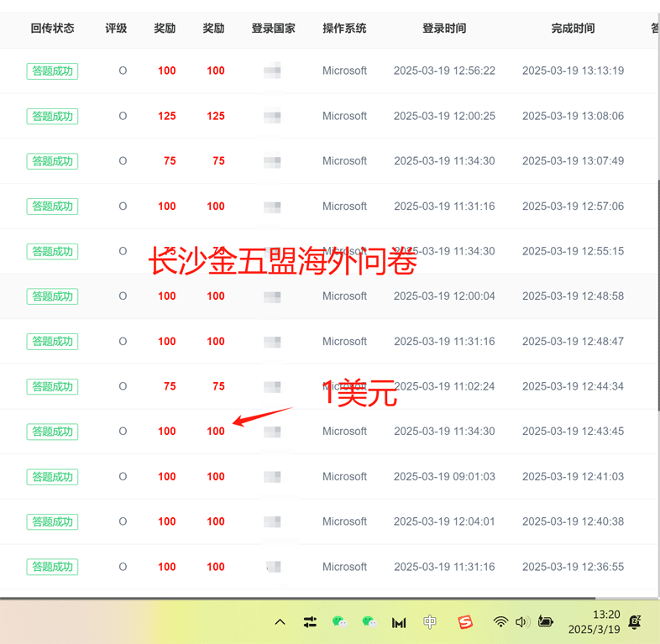Select login time 2025-03-19 12:56:22

pos(444,71)
